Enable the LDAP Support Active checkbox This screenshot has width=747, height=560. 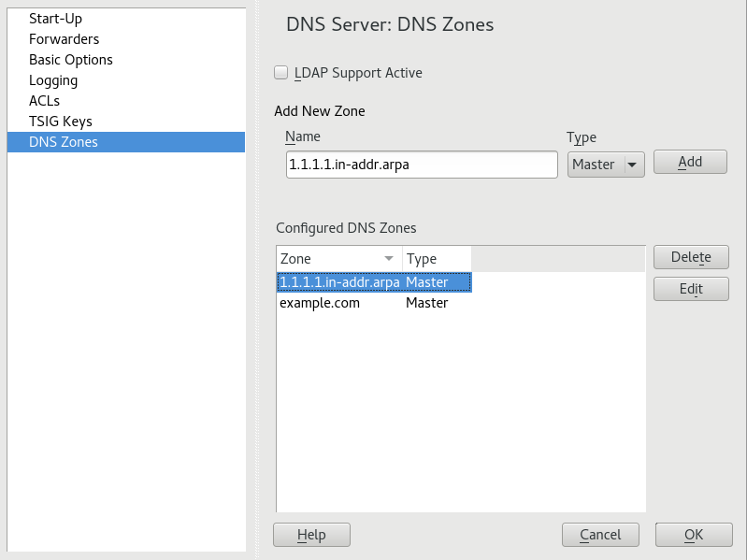pyautogui.click(x=280, y=73)
